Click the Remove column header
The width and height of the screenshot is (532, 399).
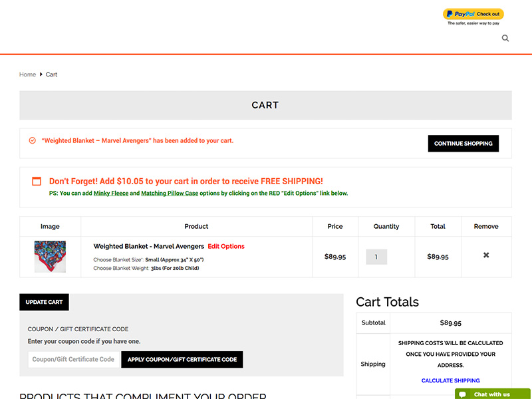(486, 226)
